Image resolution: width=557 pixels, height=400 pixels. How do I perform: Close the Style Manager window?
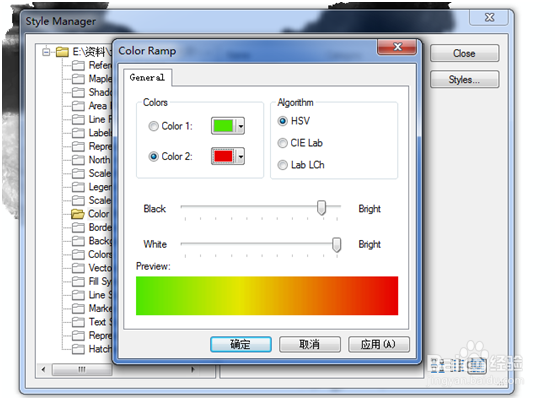pos(489,17)
